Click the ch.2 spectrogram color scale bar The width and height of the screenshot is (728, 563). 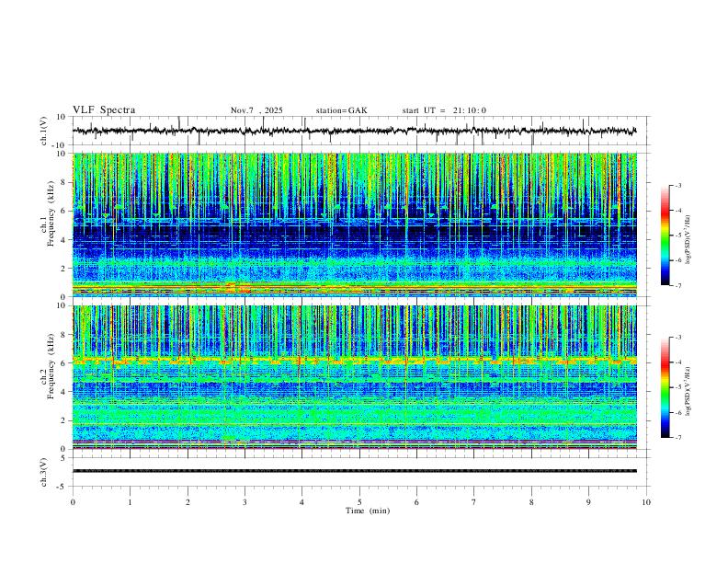point(665,387)
